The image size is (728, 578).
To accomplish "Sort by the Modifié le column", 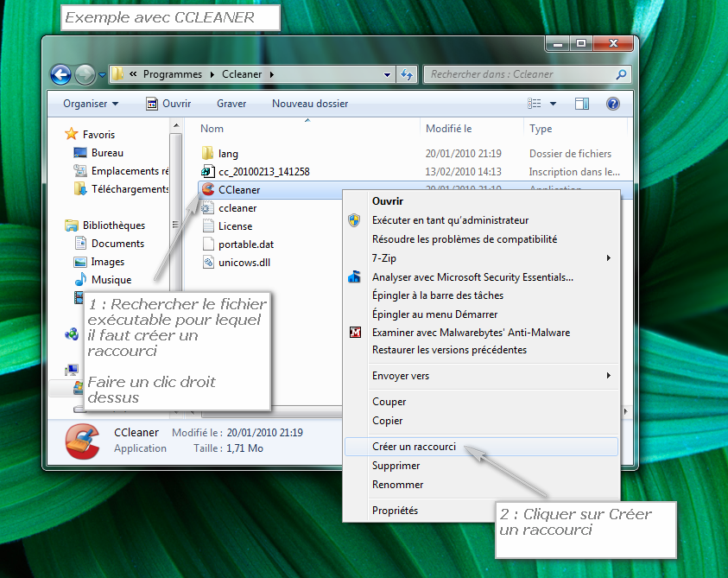I will pos(448,129).
